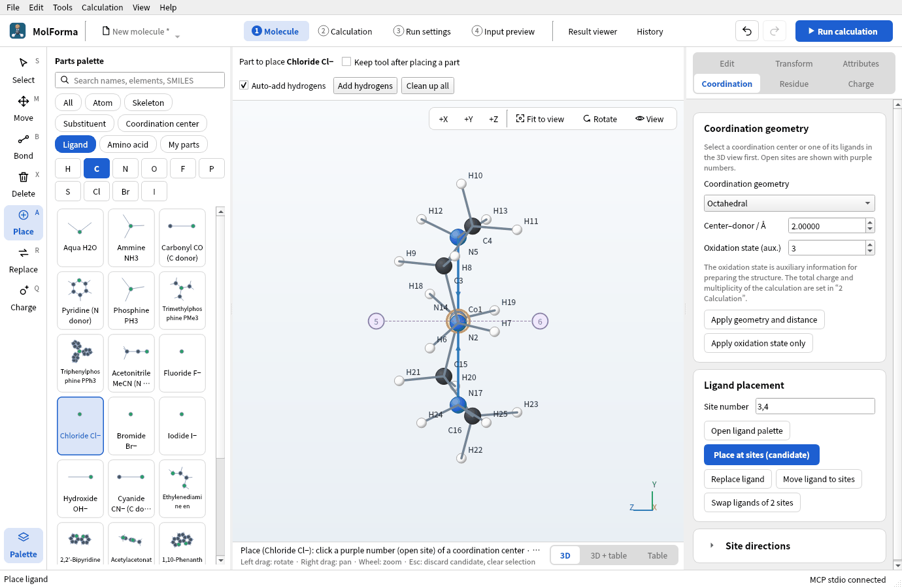Go to the Run settings step
This screenshot has width=902, height=588.
422,31
